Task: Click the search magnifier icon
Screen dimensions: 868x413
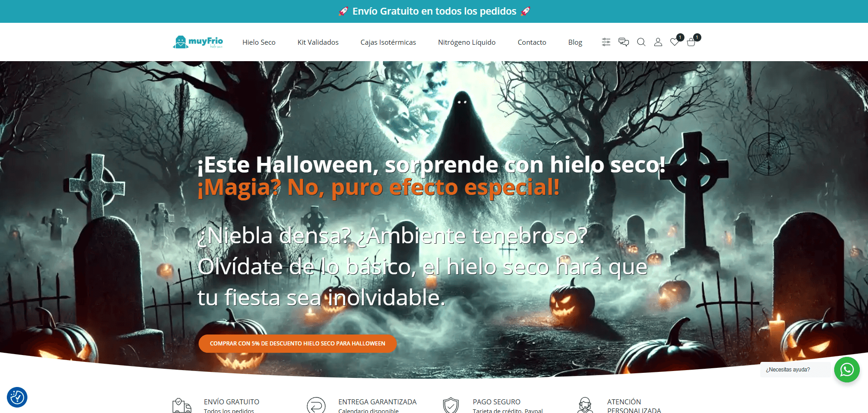Action: [x=641, y=42]
